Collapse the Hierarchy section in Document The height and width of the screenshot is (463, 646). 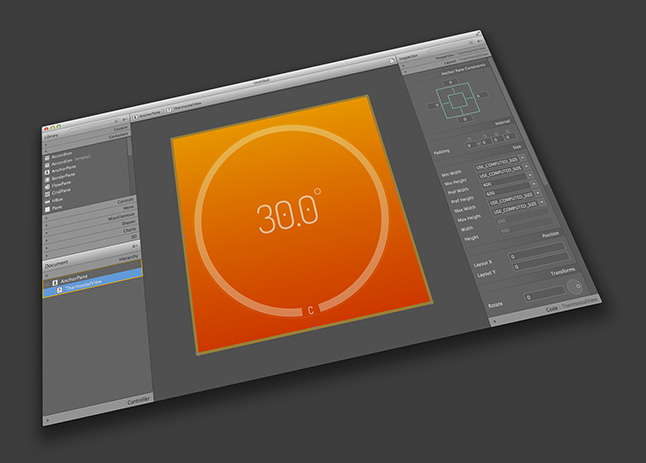[x=93, y=267]
